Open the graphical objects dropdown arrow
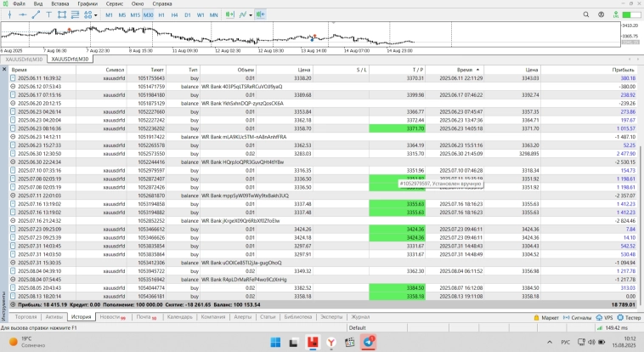Screen dimensions: 644x352 point(94,15)
